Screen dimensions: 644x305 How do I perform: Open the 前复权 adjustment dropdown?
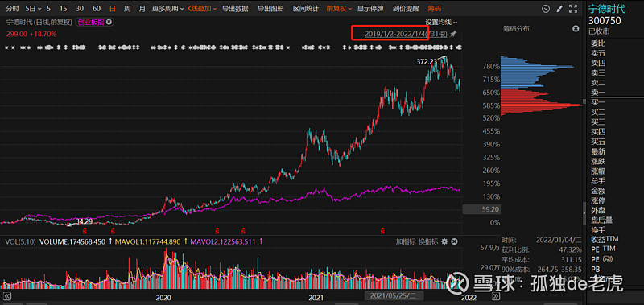[339, 8]
